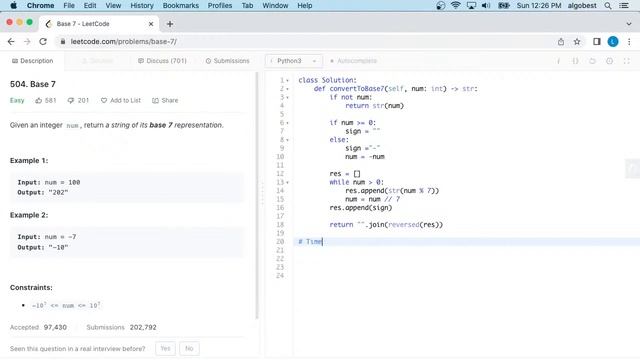
Task: Open the Python3 language dropdown
Action: pos(294,61)
